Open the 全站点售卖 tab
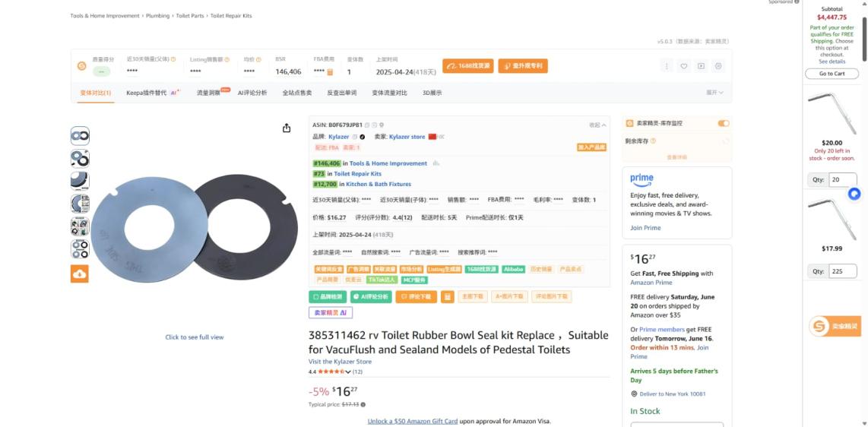Screen dimensions: 868x427 click(297, 93)
